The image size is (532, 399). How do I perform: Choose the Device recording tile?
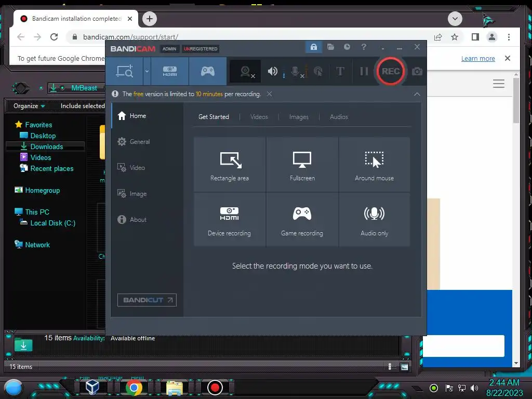[x=230, y=220]
